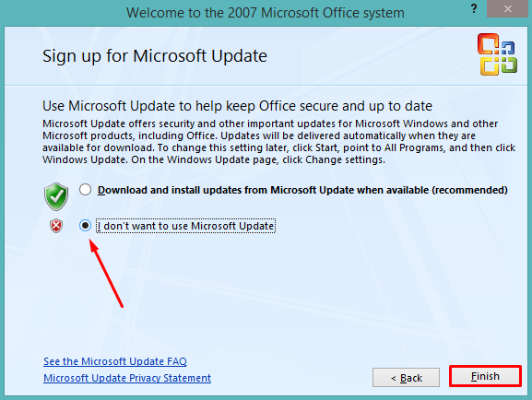Close the Office welcome dialog
Screen dimensions: 532x400
[x=508, y=9]
